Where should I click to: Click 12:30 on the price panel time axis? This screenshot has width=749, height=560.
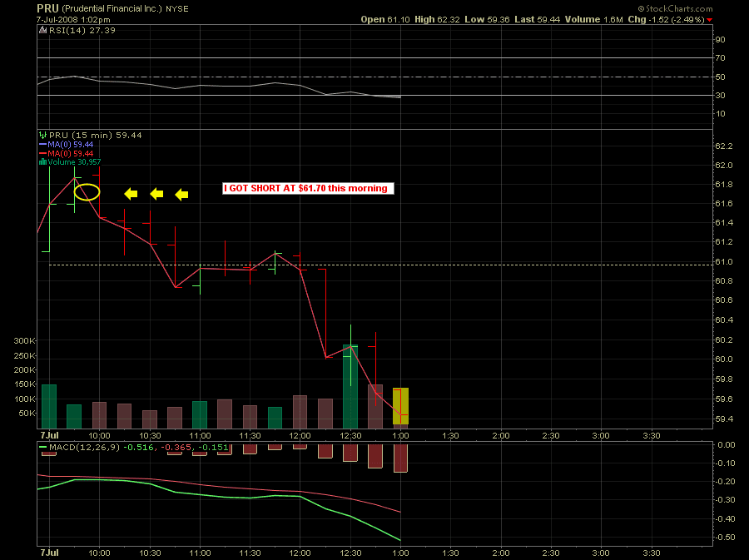click(350, 436)
